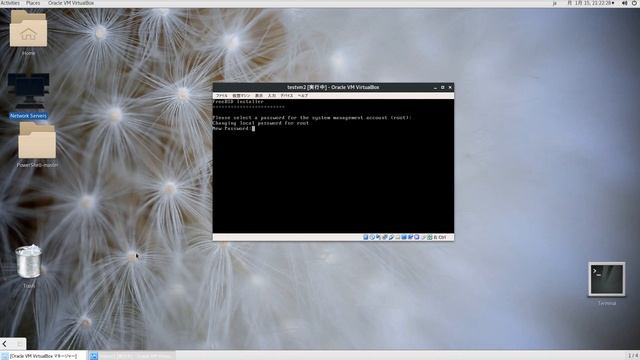Viewport: 640px width, 360px height.
Task: Switch to Oracle VM VirtualBox マネージャー taskbar button
Action: 44,356
